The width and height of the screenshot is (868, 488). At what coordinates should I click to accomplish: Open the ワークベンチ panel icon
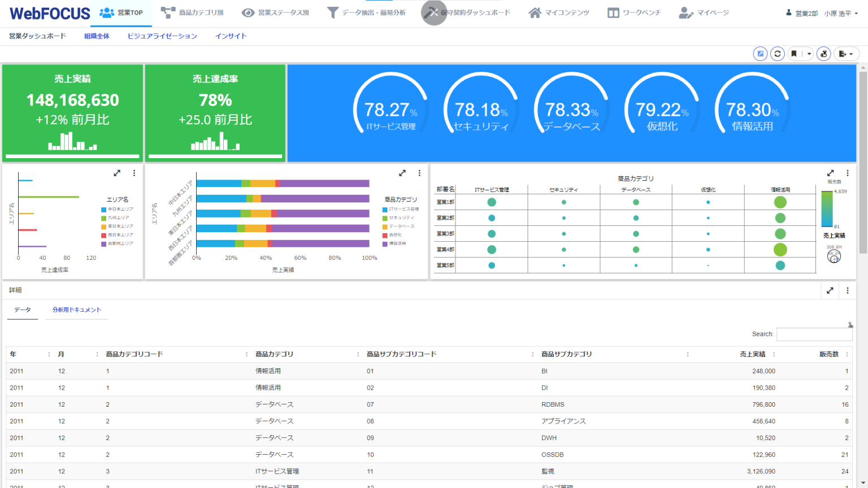click(x=613, y=11)
